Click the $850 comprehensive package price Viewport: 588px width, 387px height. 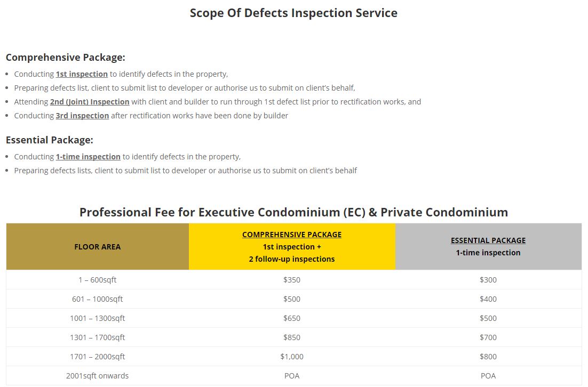click(292, 337)
